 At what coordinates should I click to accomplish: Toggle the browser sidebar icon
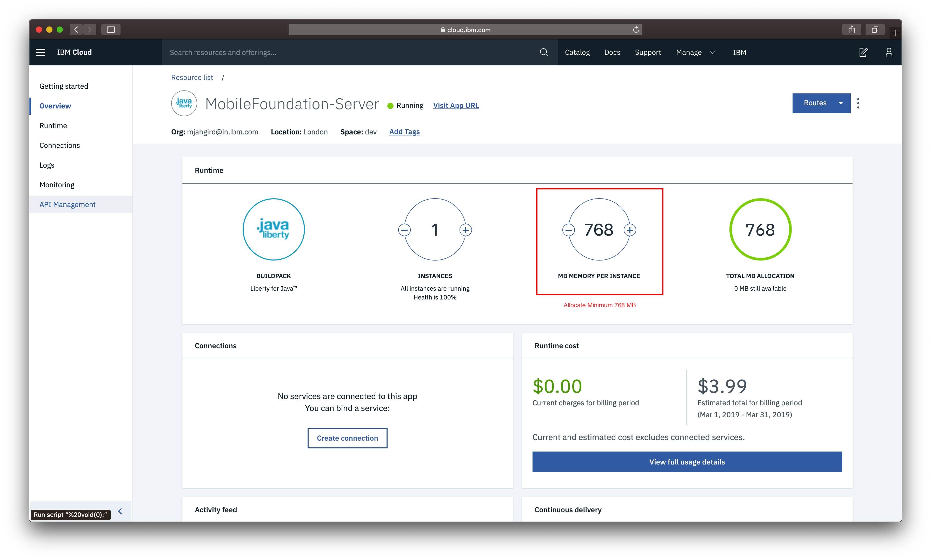[111, 29]
